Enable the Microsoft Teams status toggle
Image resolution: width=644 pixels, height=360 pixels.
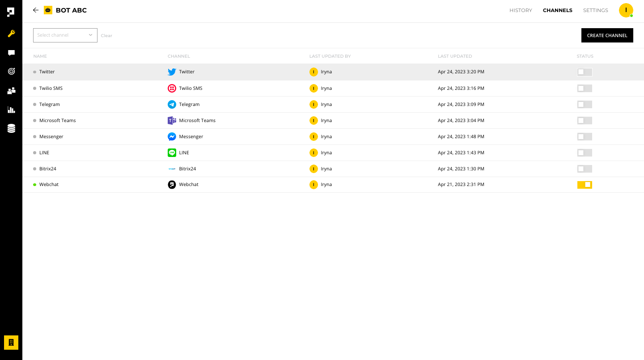click(585, 120)
